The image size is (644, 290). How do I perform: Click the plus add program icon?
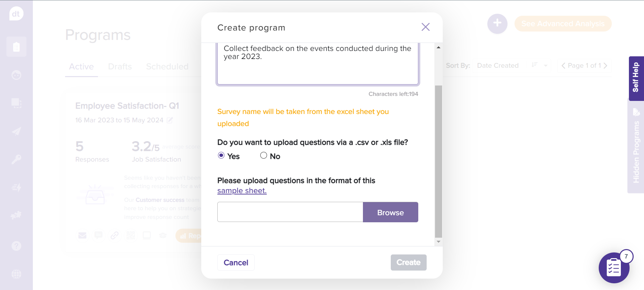tap(497, 23)
